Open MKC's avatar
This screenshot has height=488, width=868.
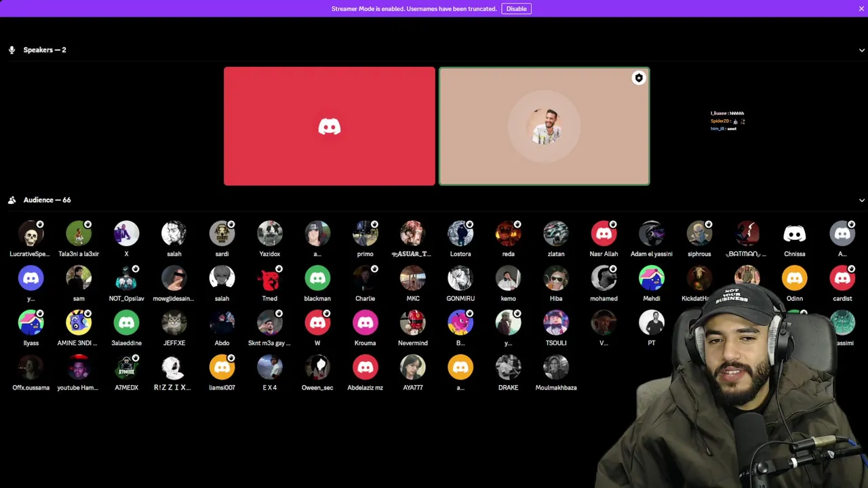click(413, 279)
